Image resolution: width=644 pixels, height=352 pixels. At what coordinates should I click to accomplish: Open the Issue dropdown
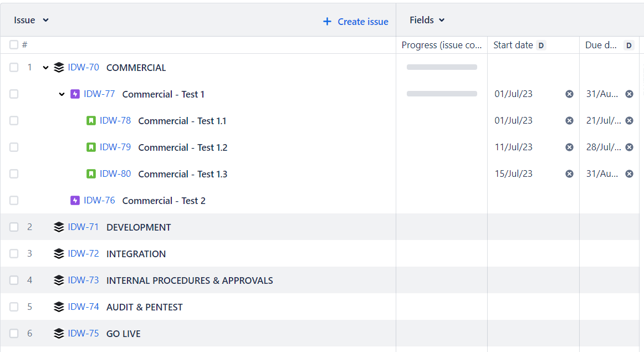pyautogui.click(x=31, y=20)
